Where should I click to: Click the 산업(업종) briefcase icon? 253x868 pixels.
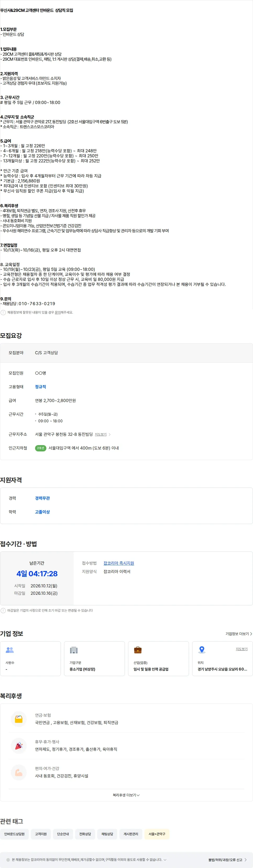coord(138,650)
